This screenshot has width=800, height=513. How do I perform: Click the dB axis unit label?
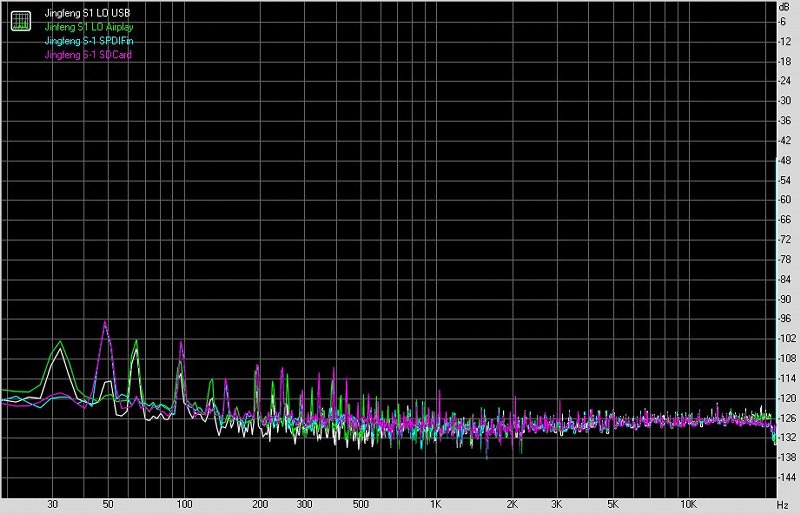(784, 7)
